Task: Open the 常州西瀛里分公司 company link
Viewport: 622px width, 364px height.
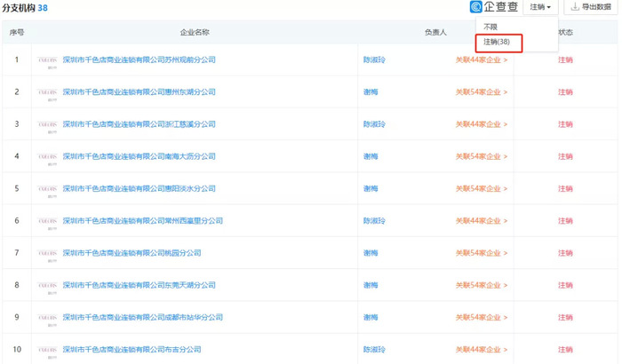Action: [143, 220]
